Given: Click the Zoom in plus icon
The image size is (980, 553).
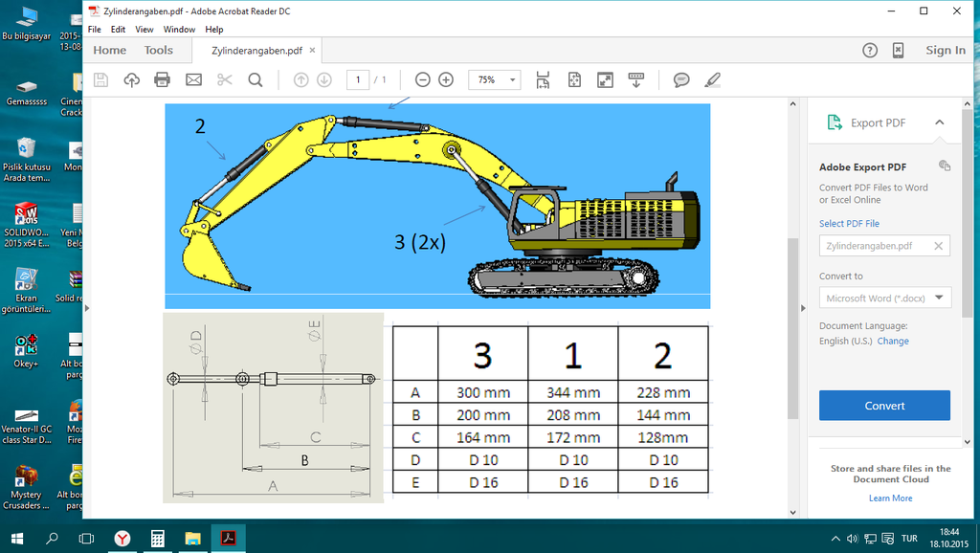Looking at the screenshot, I should click(446, 79).
